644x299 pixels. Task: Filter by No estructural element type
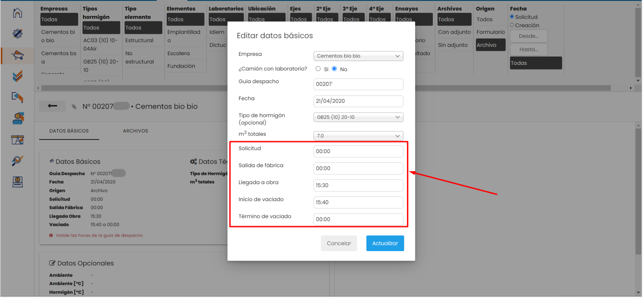[140, 58]
